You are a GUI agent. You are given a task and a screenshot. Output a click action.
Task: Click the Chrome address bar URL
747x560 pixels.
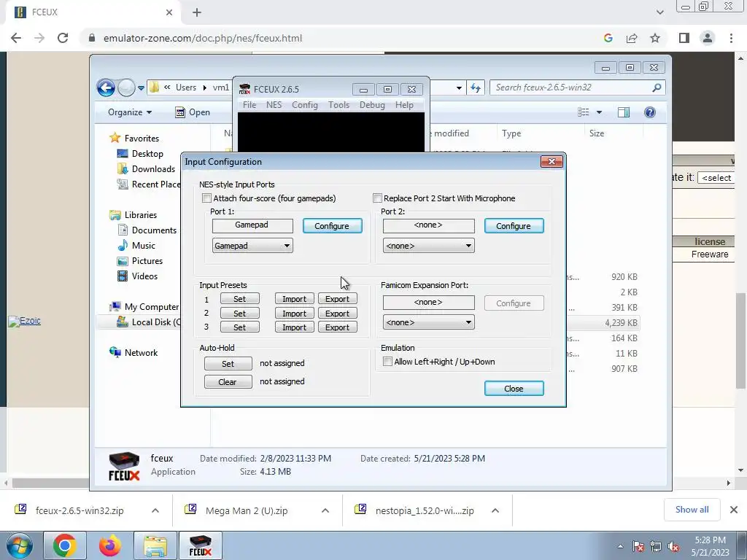pyautogui.click(x=203, y=38)
